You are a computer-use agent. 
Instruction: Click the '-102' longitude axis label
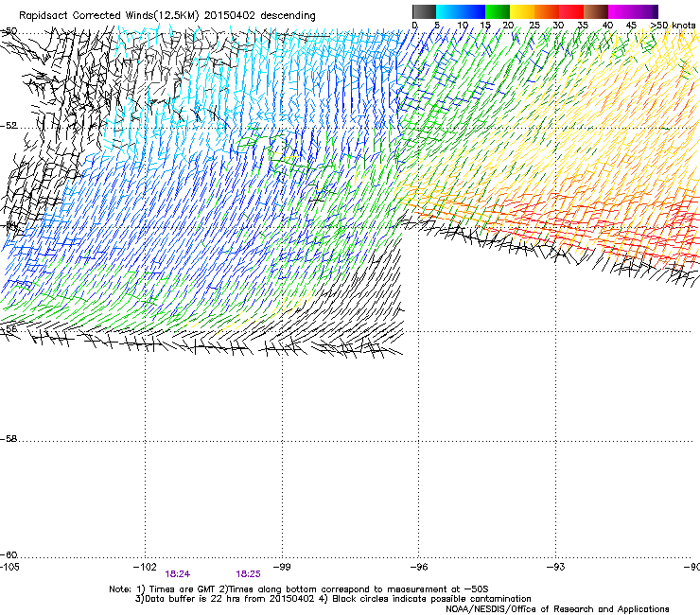coord(145,567)
